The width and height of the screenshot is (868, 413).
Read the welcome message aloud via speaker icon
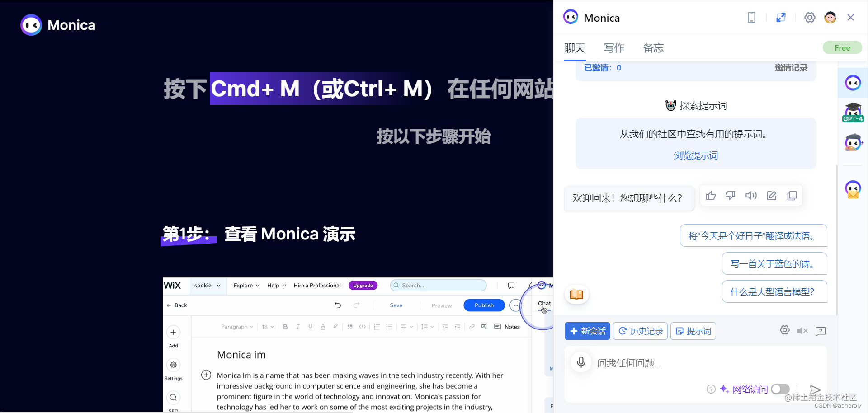pos(751,195)
